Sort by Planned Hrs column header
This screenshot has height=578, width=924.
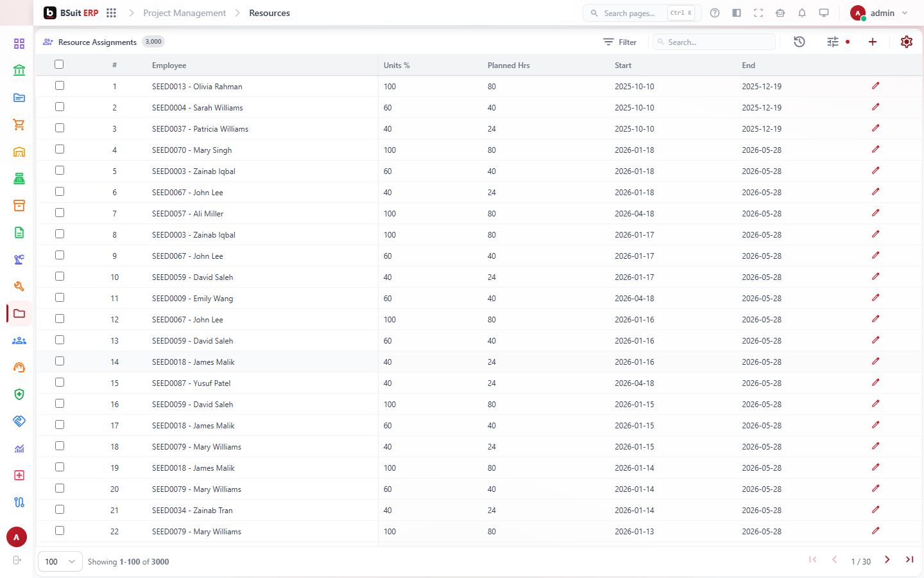[509, 66]
